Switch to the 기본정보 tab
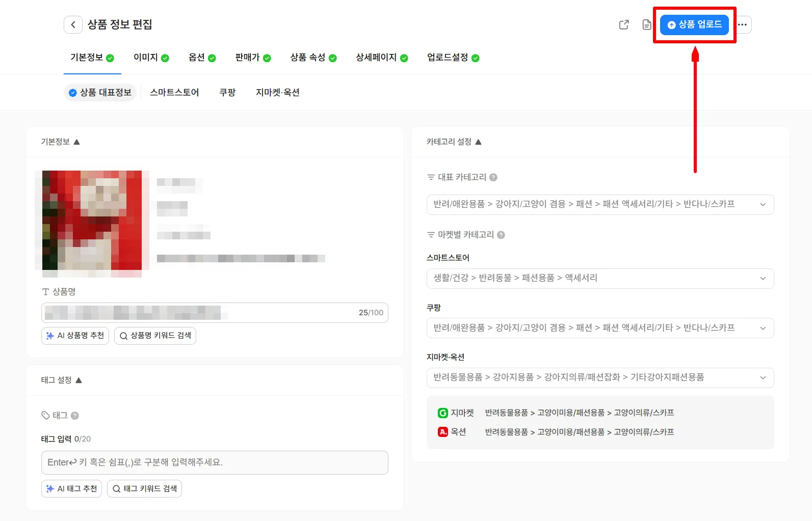The width and height of the screenshot is (812, 521). 92,58
